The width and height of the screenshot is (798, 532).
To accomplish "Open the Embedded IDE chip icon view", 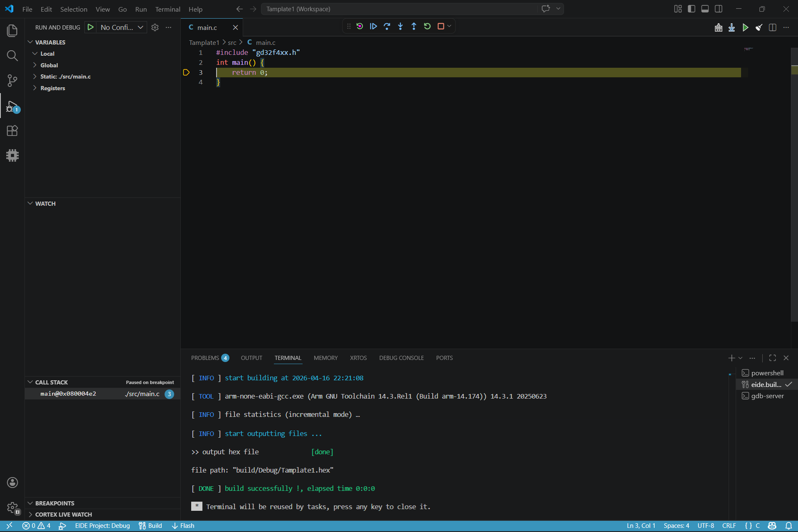I will [12, 155].
